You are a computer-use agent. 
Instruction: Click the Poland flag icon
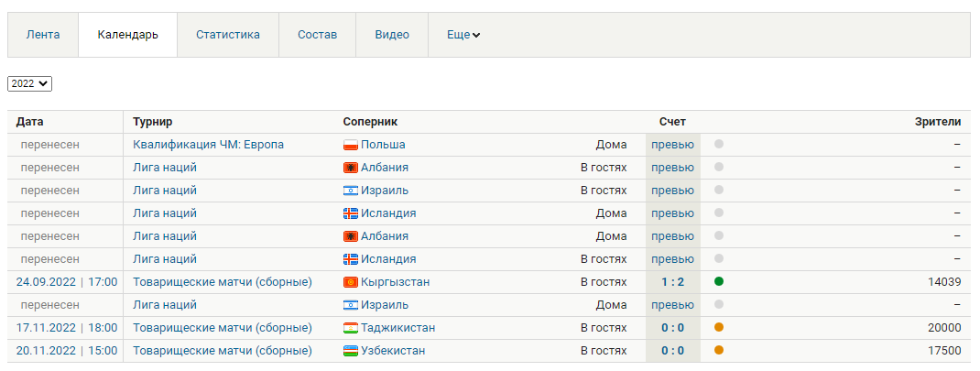tap(350, 145)
